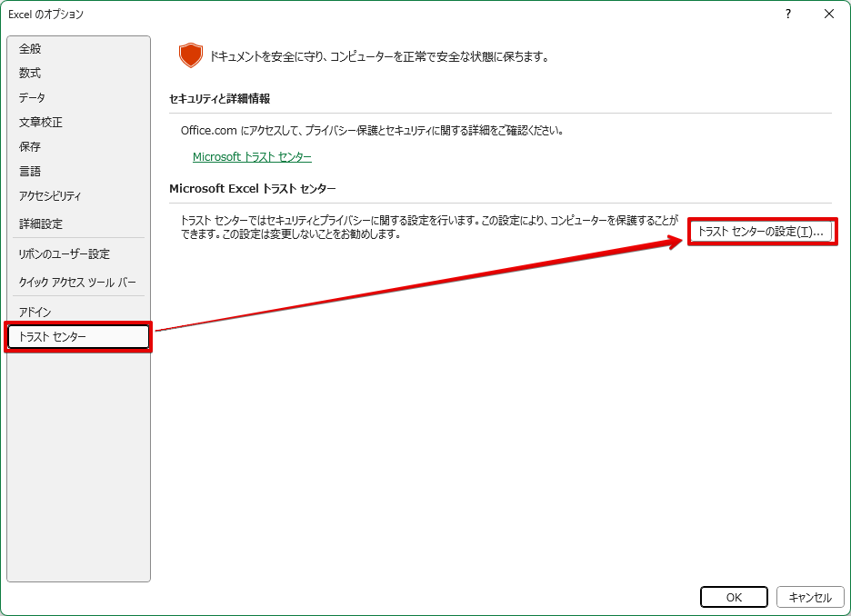The width and height of the screenshot is (851, 616).
Task: Select the 保存 category
Action: 79,146
